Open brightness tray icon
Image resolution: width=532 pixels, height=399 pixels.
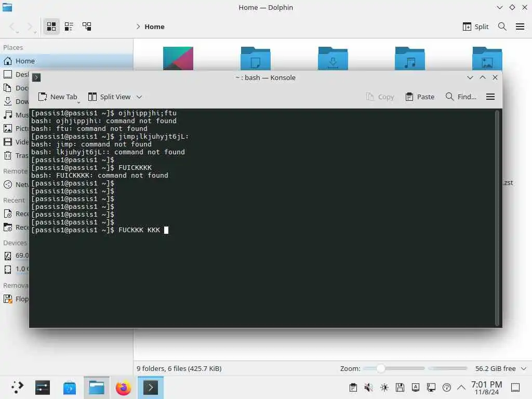coord(384,388)
